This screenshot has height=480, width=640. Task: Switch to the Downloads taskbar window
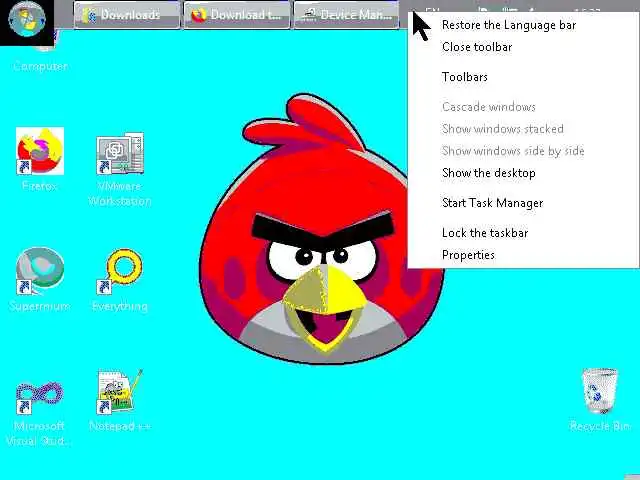coord(127,15)
